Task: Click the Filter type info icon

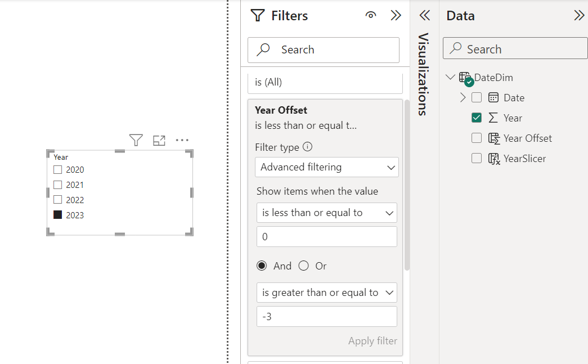Action: tap(307, 147)
